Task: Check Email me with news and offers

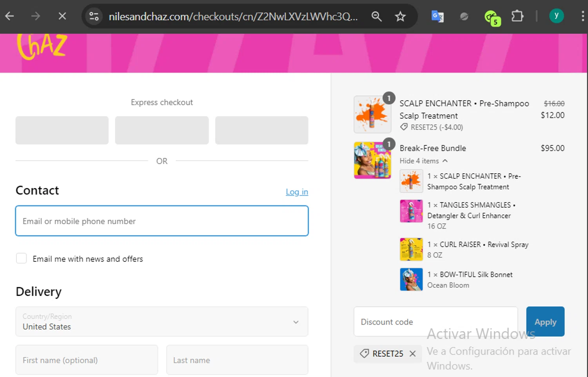Action: tap(22, 258)
